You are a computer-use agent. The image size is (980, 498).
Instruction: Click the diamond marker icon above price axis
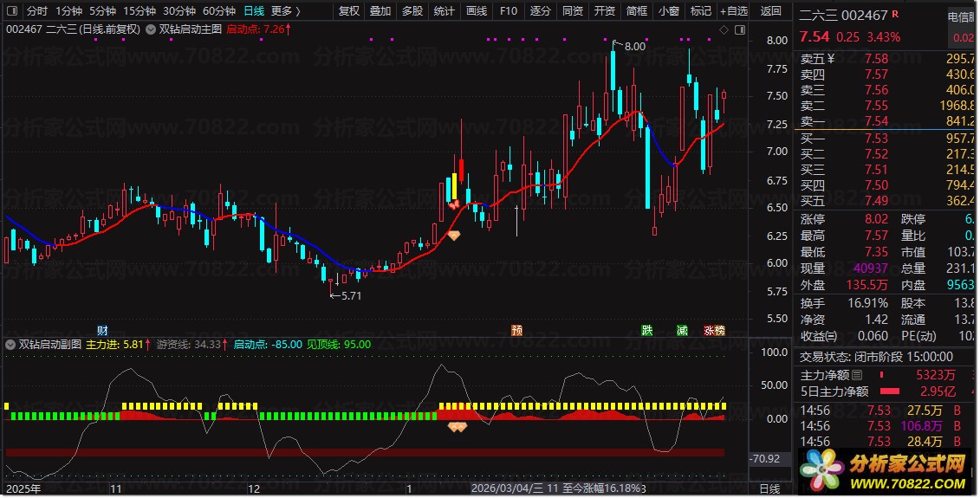click(x=724, y=29)
